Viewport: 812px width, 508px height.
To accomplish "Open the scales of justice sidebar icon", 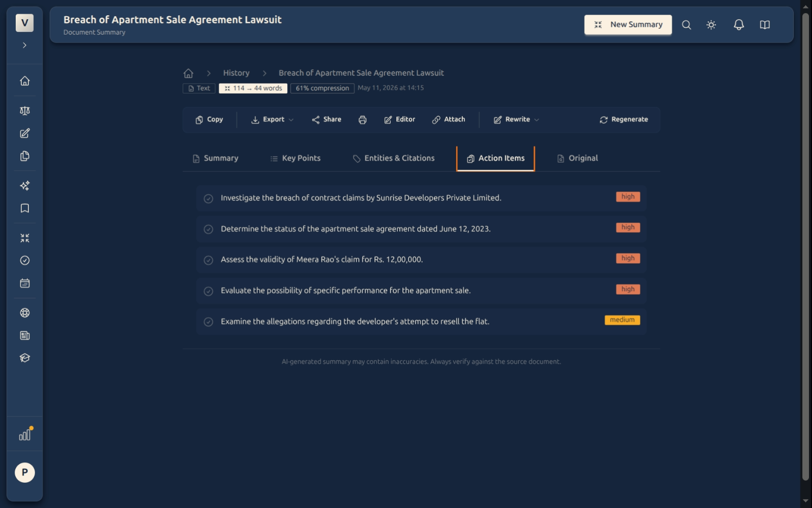I will (24, 111).
